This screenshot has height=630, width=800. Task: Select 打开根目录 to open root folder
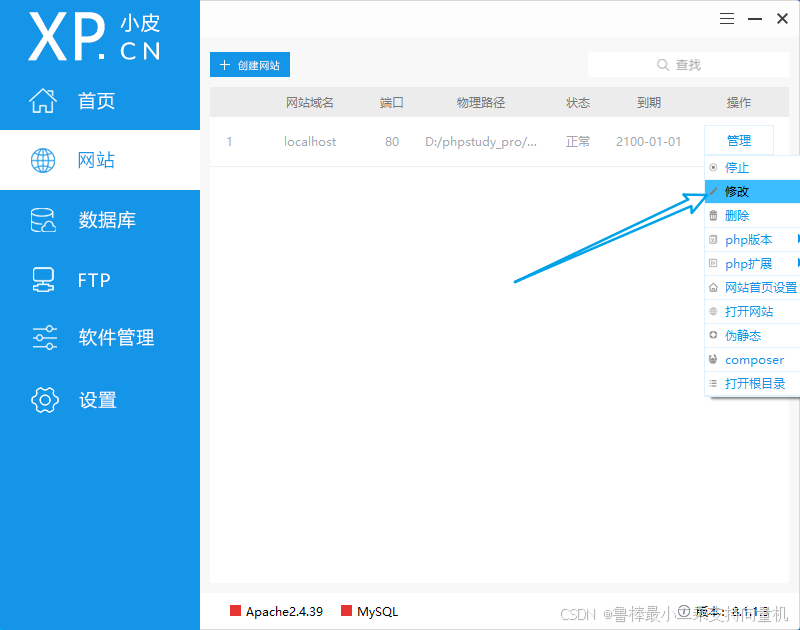coord(753,384)
